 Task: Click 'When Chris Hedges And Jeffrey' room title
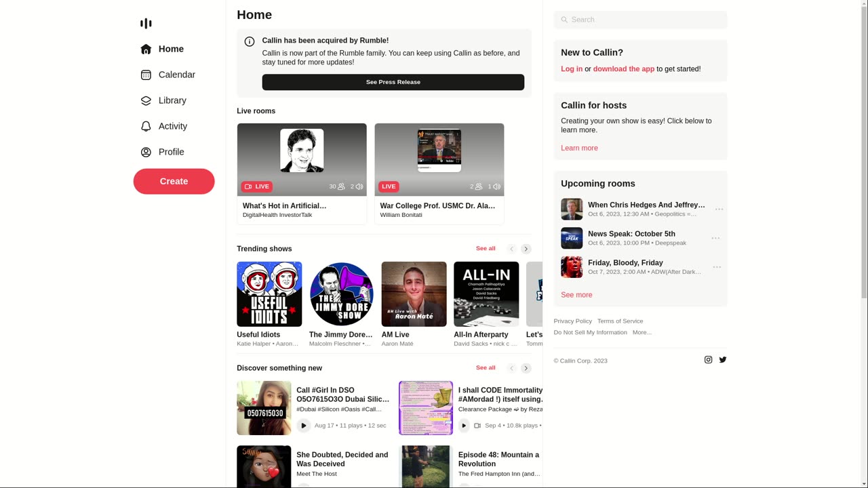click(646, 205)
